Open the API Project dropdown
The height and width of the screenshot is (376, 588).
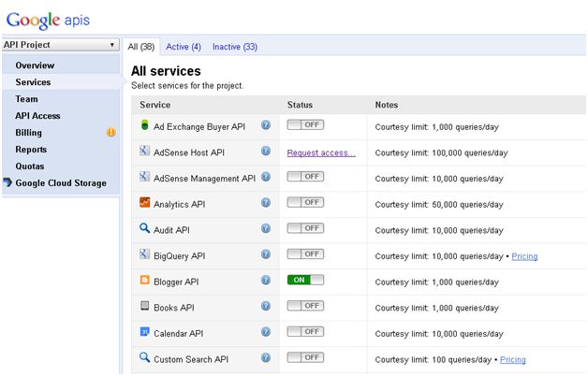[x=60, y=45]
